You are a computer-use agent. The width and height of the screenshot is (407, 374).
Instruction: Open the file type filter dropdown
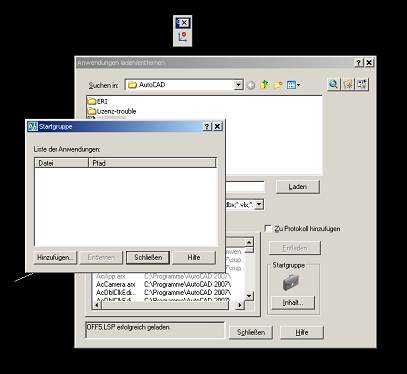pos(259,205)
